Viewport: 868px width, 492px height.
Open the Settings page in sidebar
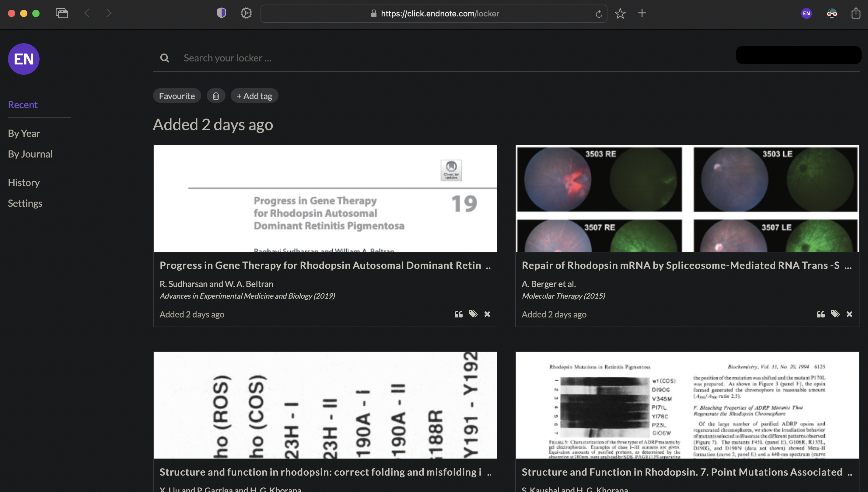25,203
